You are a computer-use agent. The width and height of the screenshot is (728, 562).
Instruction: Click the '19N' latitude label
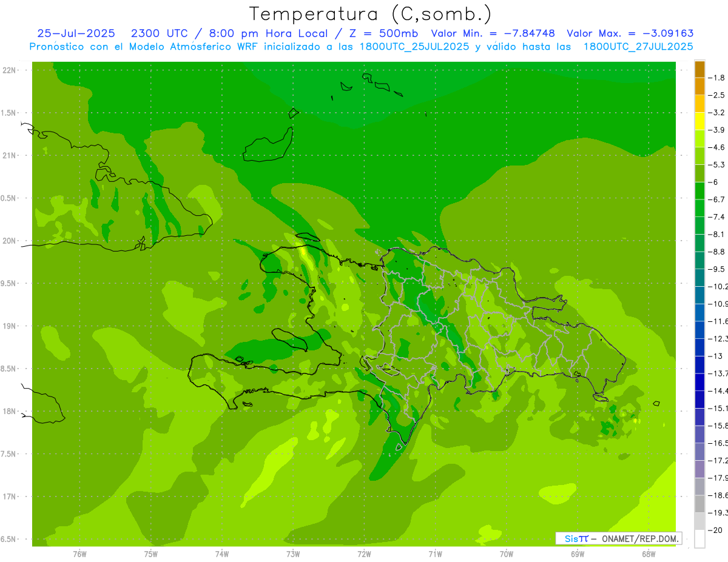point(10,326)
